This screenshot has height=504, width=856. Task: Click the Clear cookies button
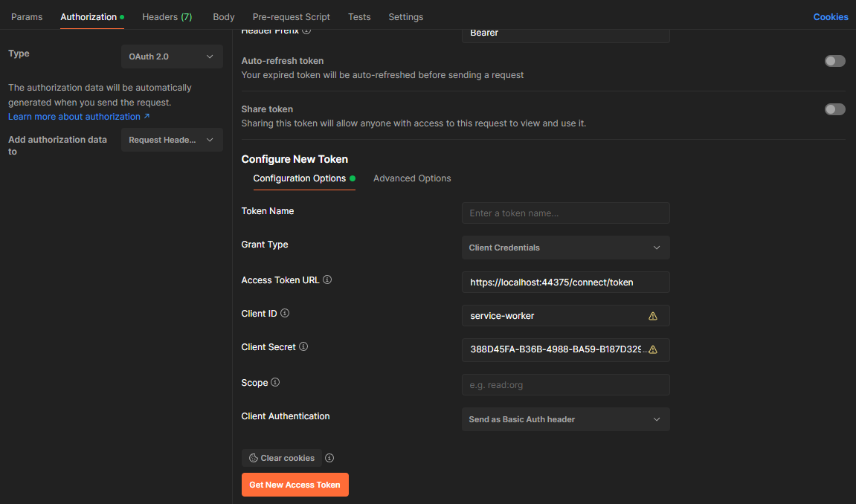[281, 458]
